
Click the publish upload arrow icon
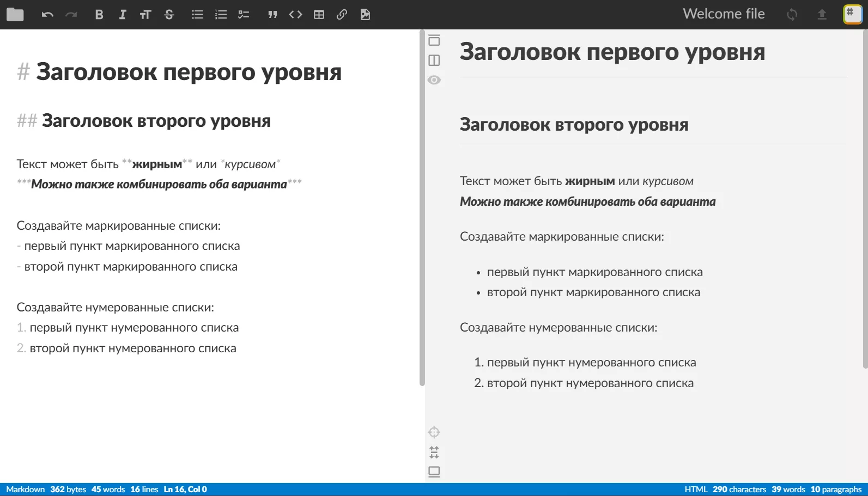coord(822,15)
